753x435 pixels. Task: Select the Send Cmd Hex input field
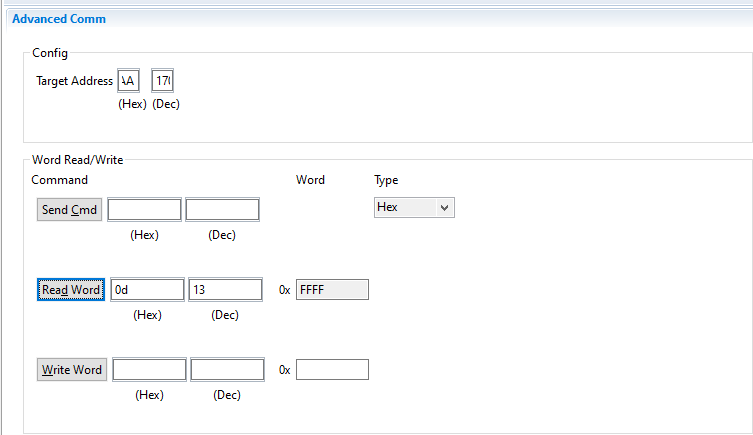(x=144, y=209)
